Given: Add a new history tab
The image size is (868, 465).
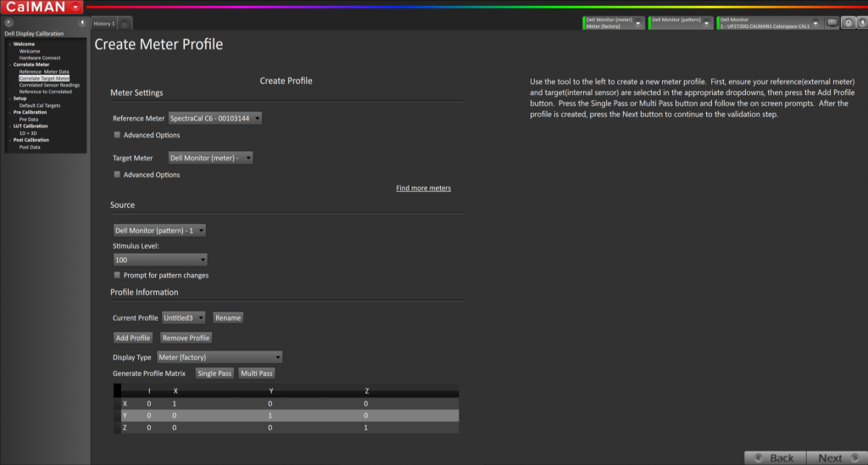Looking at the screenshot, I should [x=125, y=24].
